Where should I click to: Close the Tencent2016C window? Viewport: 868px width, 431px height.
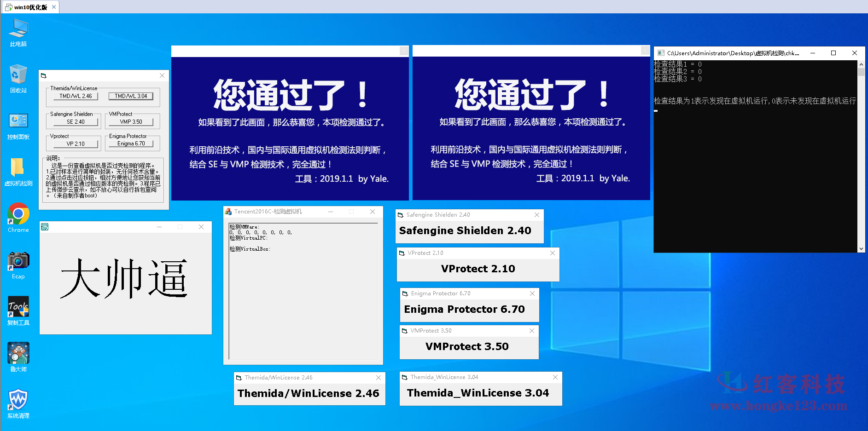(373, 212)
